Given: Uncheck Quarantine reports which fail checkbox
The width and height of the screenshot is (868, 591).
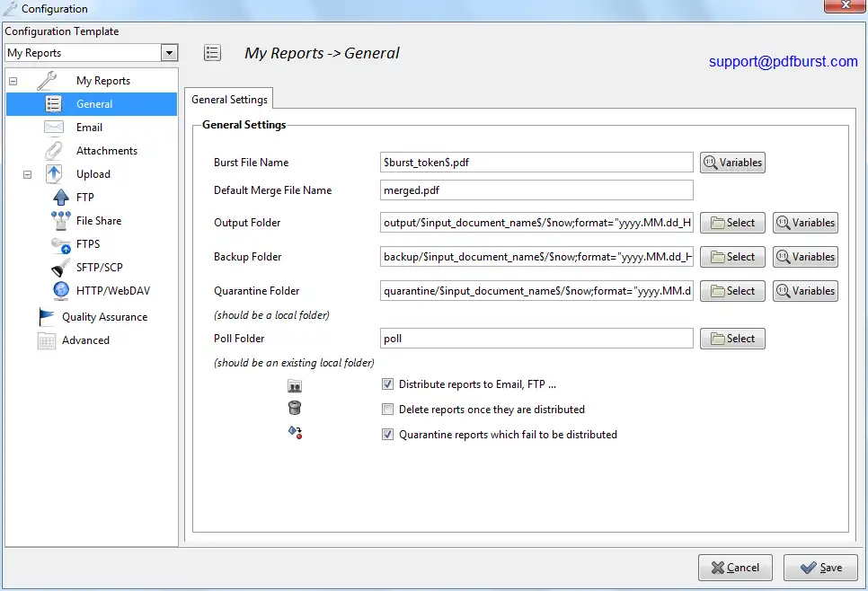Looking at the screenshot, I should [388, 435].
